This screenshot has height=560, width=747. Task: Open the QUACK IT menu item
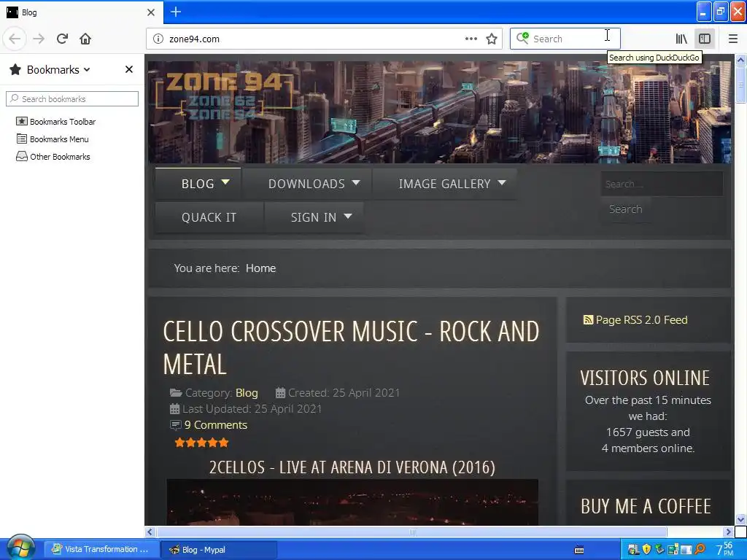tap(209, 217)
